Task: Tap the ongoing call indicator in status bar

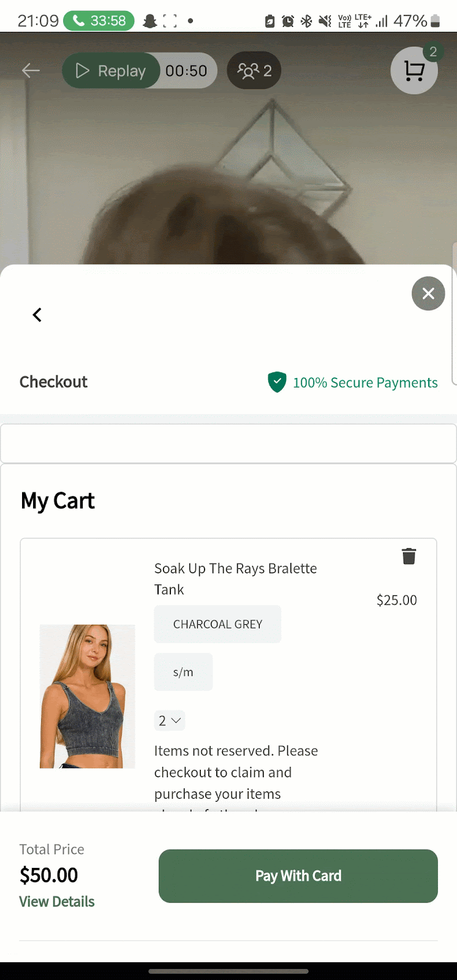Action: click(99, 21)
